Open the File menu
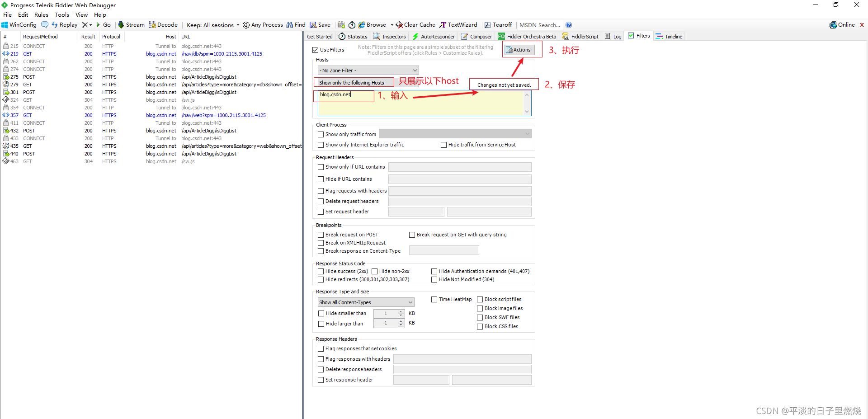The width and height of the screenshot is (868, 419). pyautogui.click(x=8, y=15)
